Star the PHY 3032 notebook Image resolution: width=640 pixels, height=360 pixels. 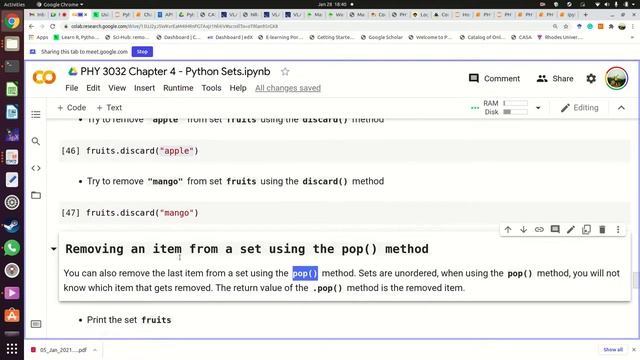pos(285,72)
